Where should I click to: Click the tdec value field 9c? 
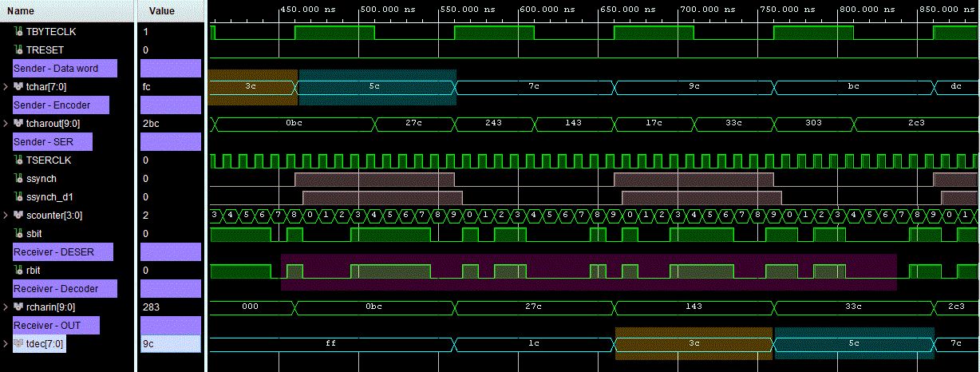point(170,344)
